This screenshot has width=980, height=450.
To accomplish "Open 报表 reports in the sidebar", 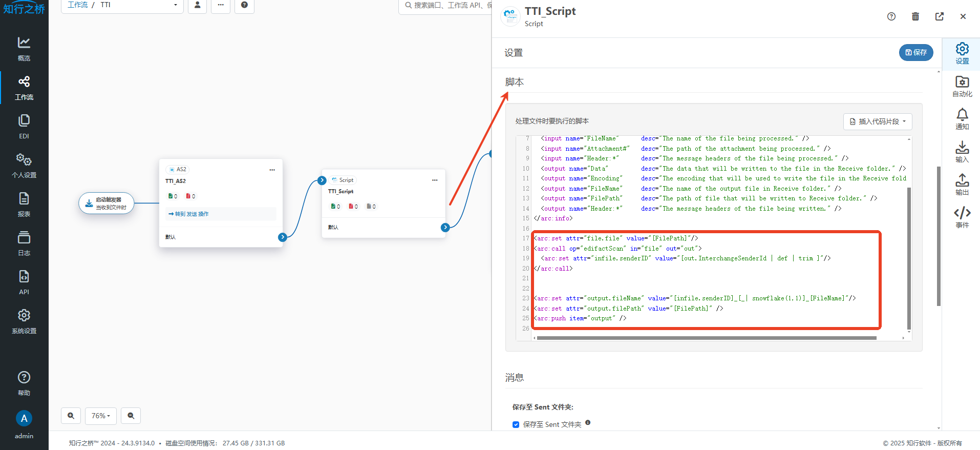I will click(x=24, y=204).
